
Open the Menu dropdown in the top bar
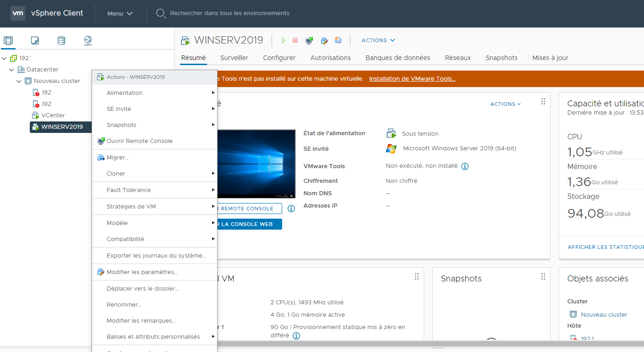[x=120, y=13]
